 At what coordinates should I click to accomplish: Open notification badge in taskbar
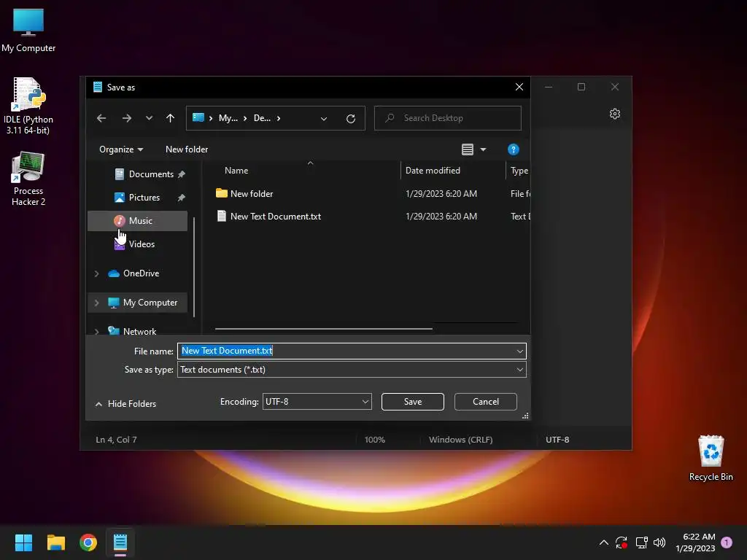[727, 542]
